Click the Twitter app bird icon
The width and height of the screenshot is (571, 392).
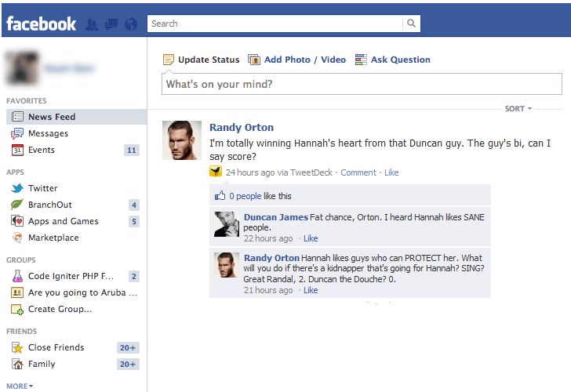tap(17, 188)
